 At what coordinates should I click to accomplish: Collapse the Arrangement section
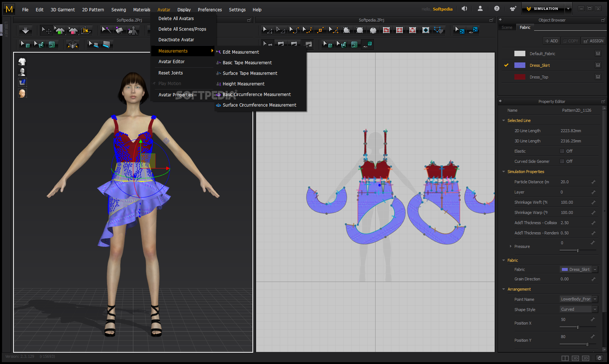click(x=504, y=289)
